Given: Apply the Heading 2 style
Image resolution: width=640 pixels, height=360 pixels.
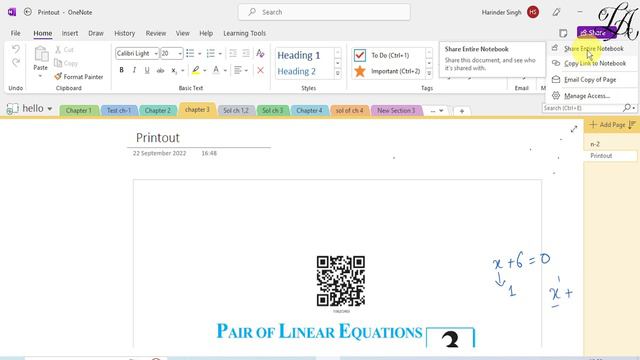Looking at the screenshot, I should [297, 71].
